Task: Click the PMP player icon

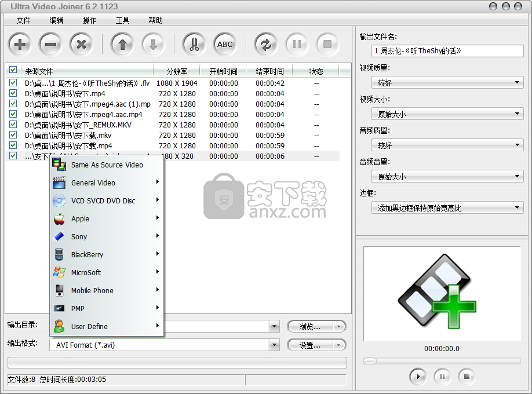Action: point(59,308)
